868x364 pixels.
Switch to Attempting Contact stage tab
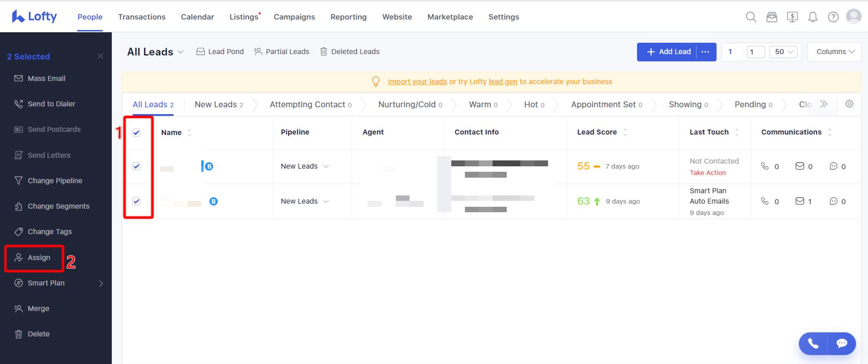click(x=311, y=105)
